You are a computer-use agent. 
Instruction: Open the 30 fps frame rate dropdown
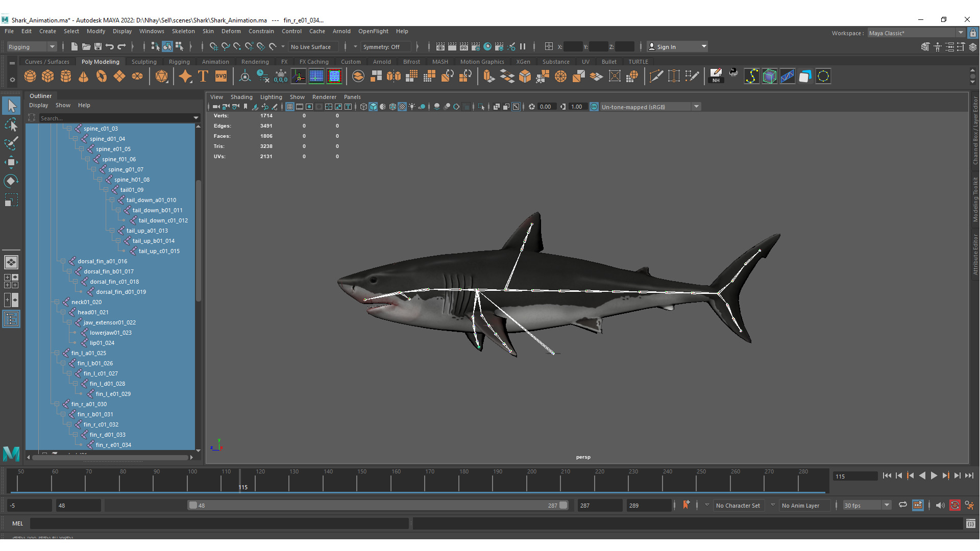[867, 505]
